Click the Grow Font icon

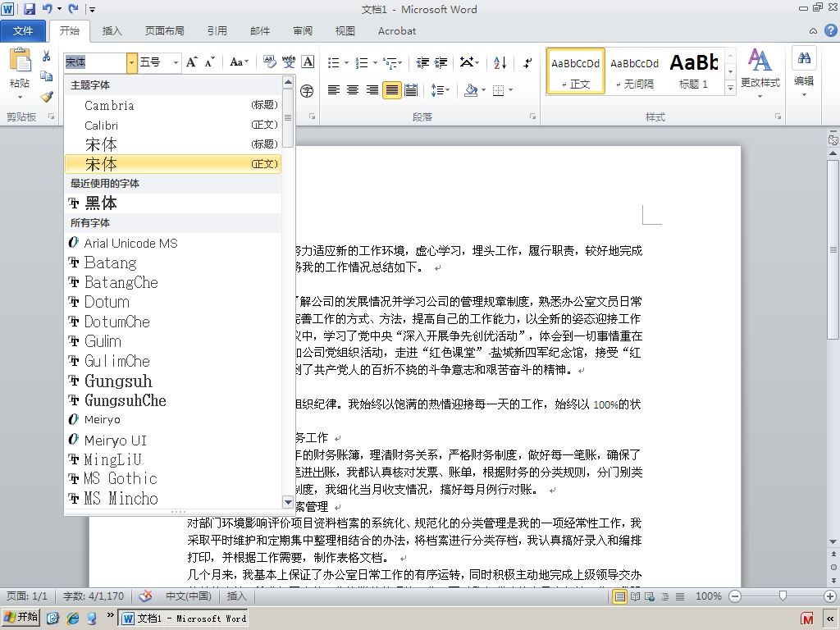click(192, 62)
